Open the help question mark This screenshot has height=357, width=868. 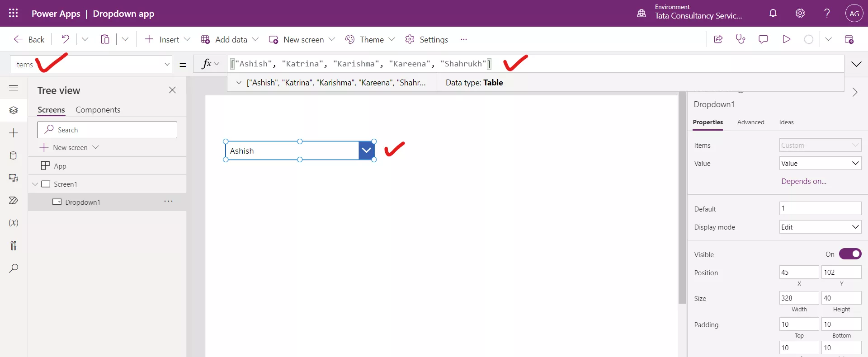coord(827,13)
